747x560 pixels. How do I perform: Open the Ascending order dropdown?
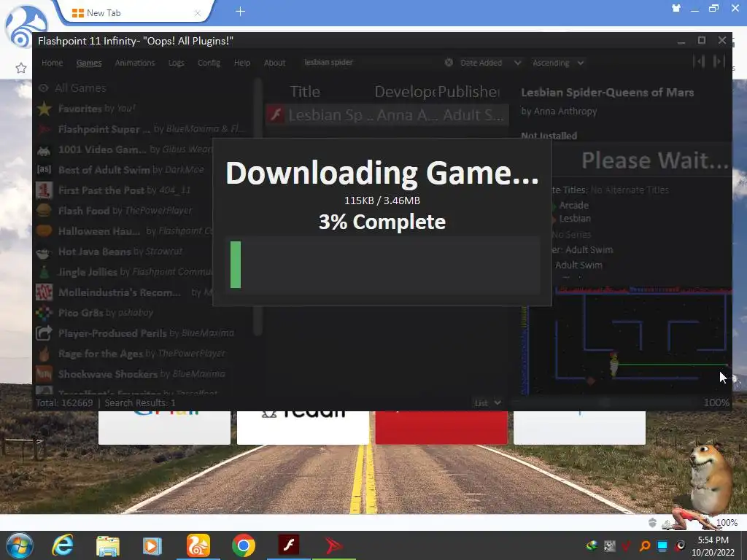[558, 63]
